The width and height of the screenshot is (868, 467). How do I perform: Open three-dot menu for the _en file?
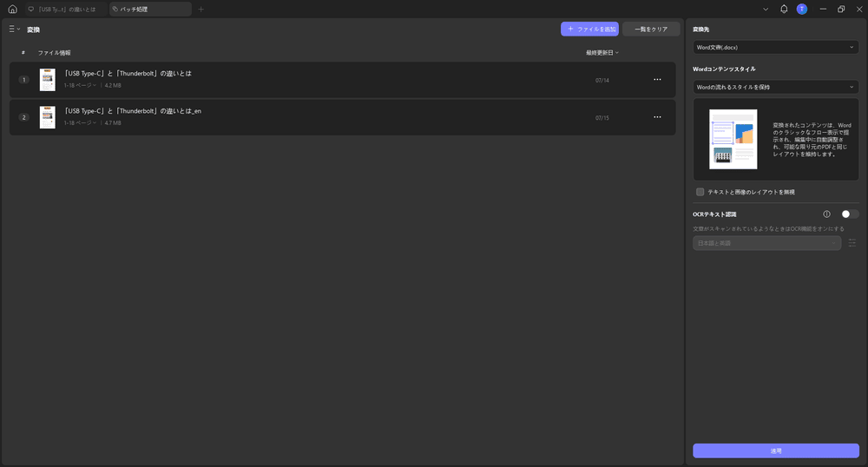[657, 117]
